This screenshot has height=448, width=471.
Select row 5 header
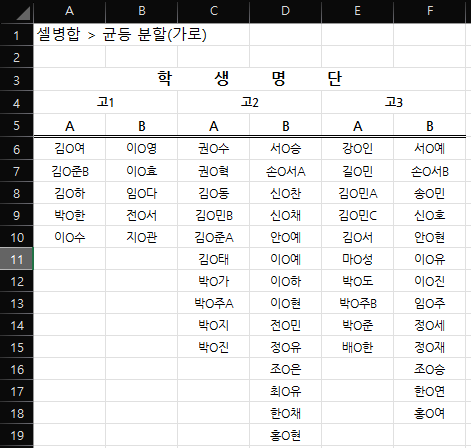pos(17,125)
